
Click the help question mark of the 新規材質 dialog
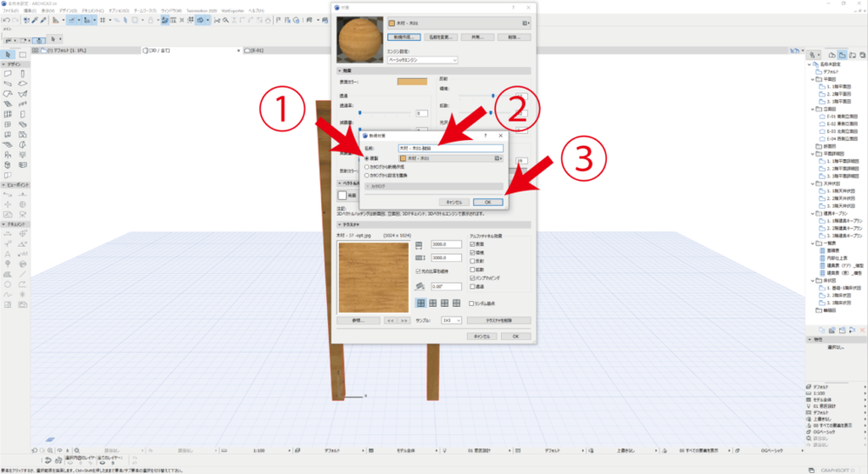(x=485, y=136)
